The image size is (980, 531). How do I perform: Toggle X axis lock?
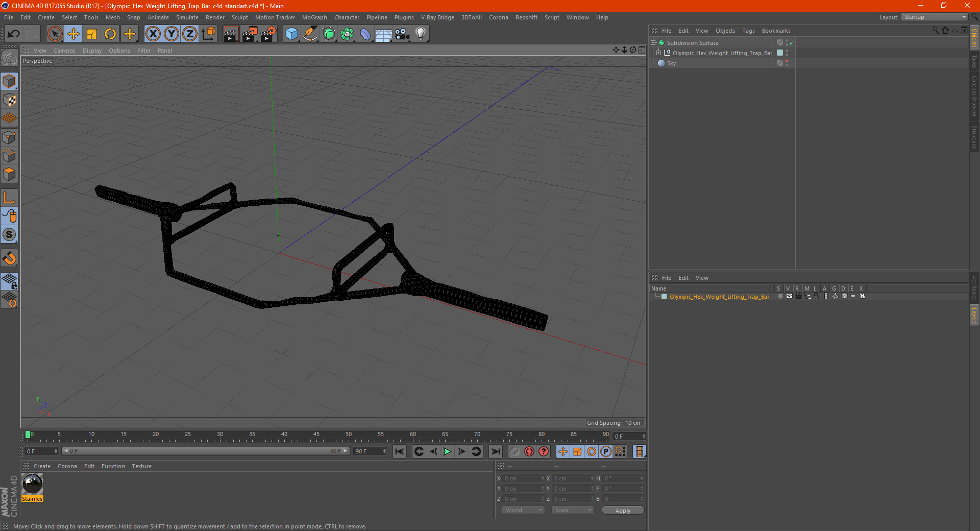[153, 34]
